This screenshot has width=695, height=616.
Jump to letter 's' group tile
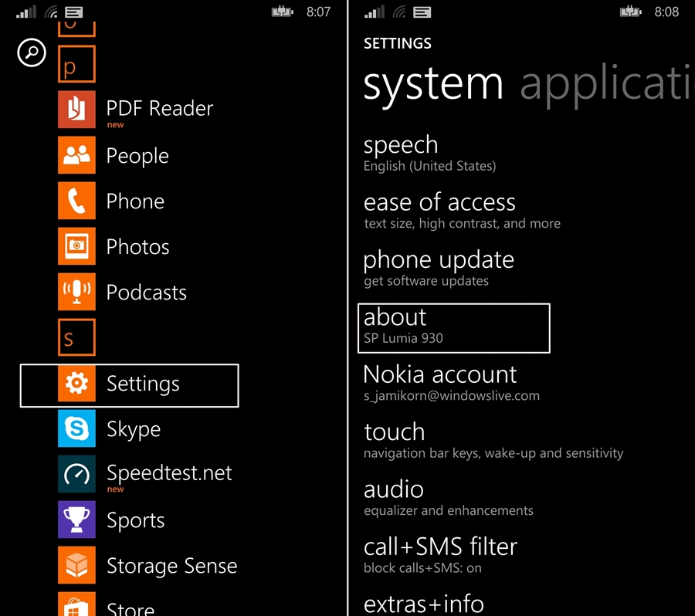76,337
